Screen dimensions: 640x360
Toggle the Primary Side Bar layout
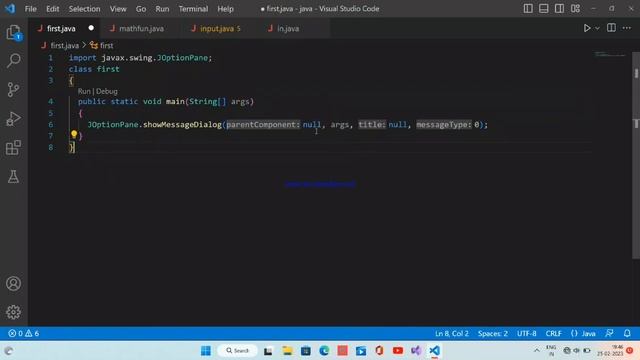(528, 9)
